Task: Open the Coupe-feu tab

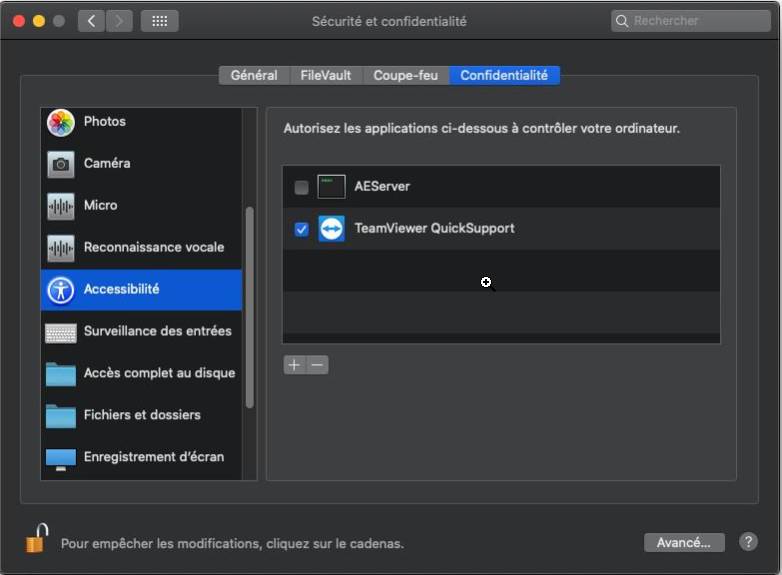Action: point(405,75)
